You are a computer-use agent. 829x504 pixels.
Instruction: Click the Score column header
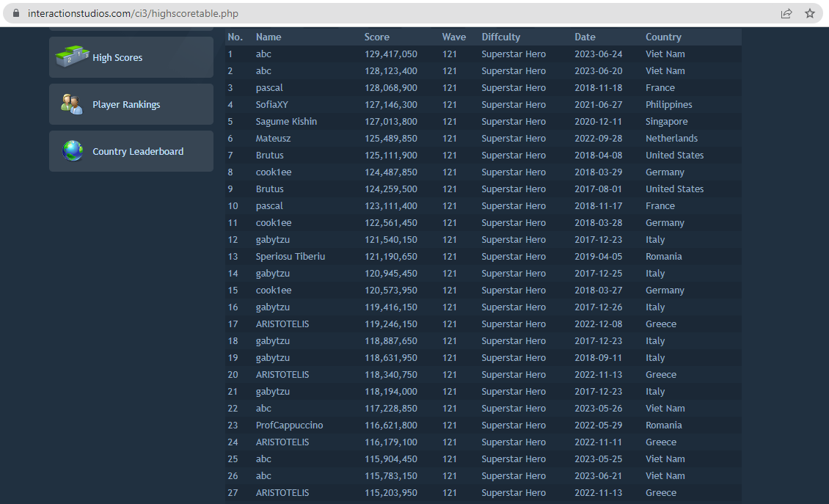coord(377,37)
